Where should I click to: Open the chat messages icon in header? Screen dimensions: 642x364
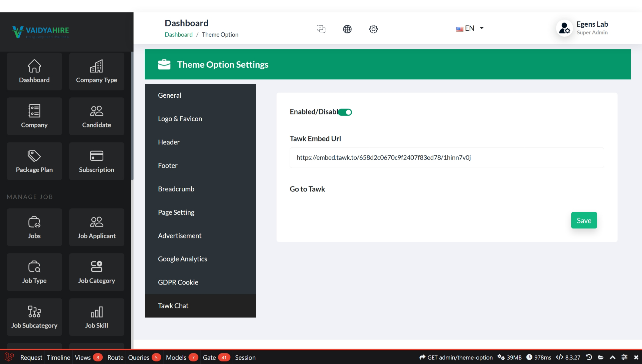pyautogui.click(x=321, y=29)
